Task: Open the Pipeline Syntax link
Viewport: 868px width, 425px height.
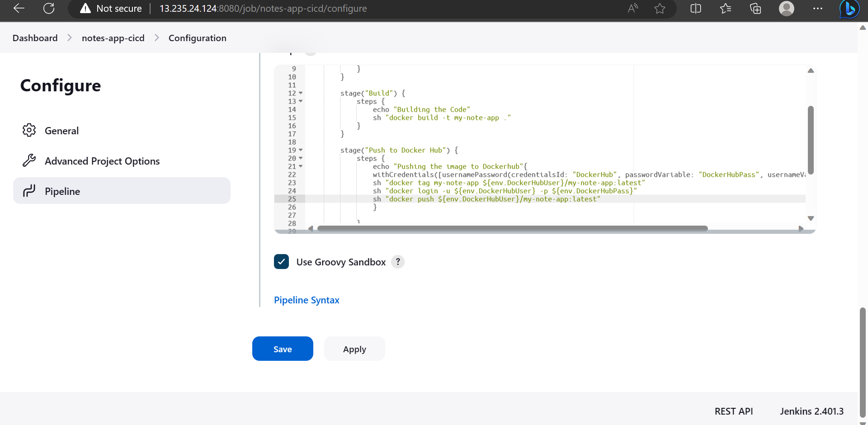Action: click(x=307, y=300)
